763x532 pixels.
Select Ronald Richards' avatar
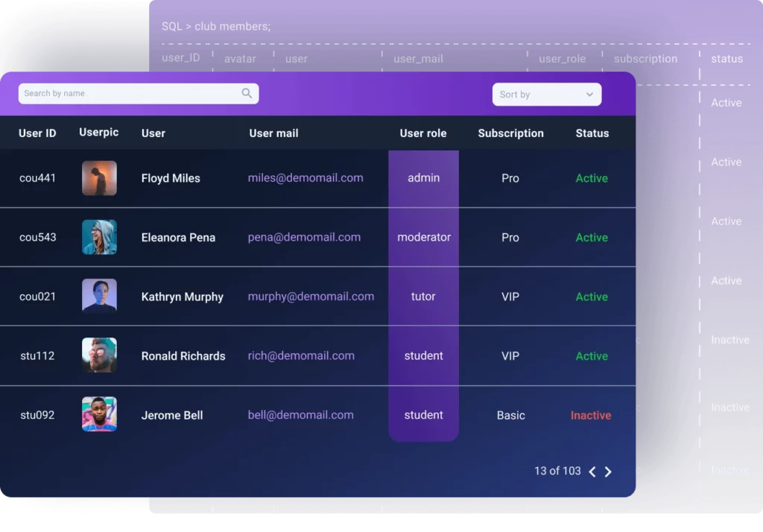point(99,355)
